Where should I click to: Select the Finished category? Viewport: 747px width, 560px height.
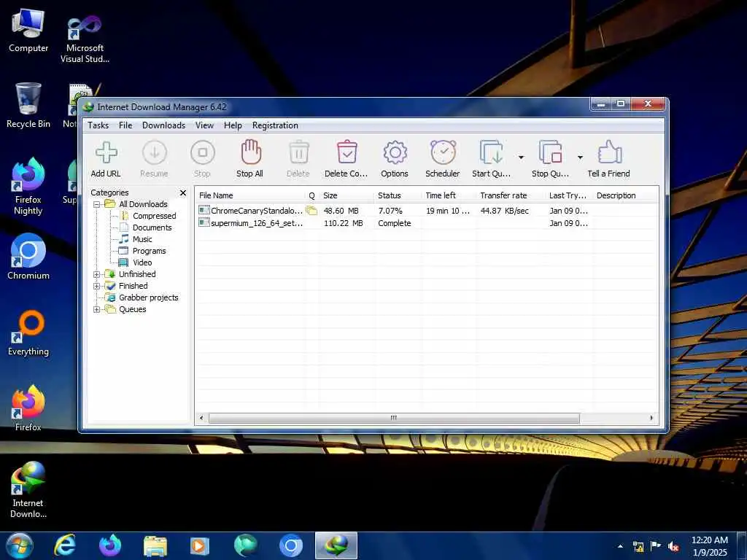[133, 286]
